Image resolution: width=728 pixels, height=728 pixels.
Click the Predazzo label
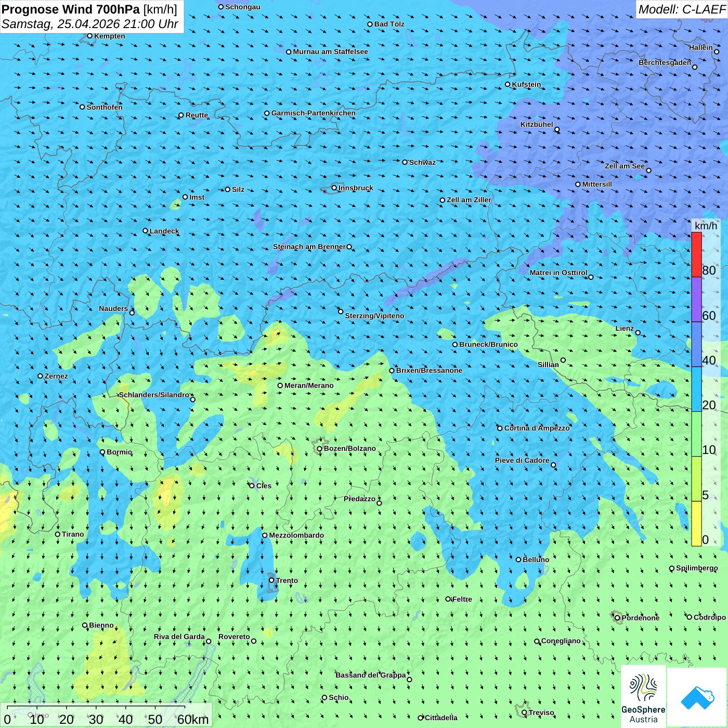pyautogui.click(x=359, y=499)
